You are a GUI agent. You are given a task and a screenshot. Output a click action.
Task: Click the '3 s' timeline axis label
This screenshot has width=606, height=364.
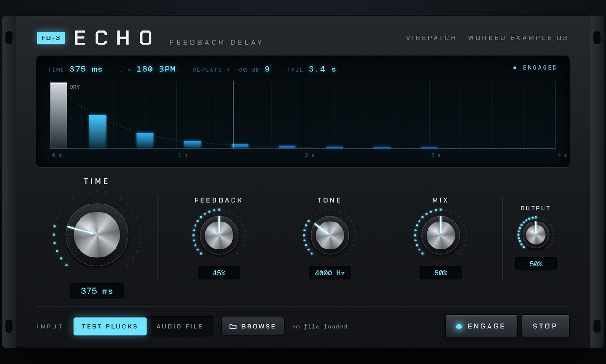(x=436, y=155)
